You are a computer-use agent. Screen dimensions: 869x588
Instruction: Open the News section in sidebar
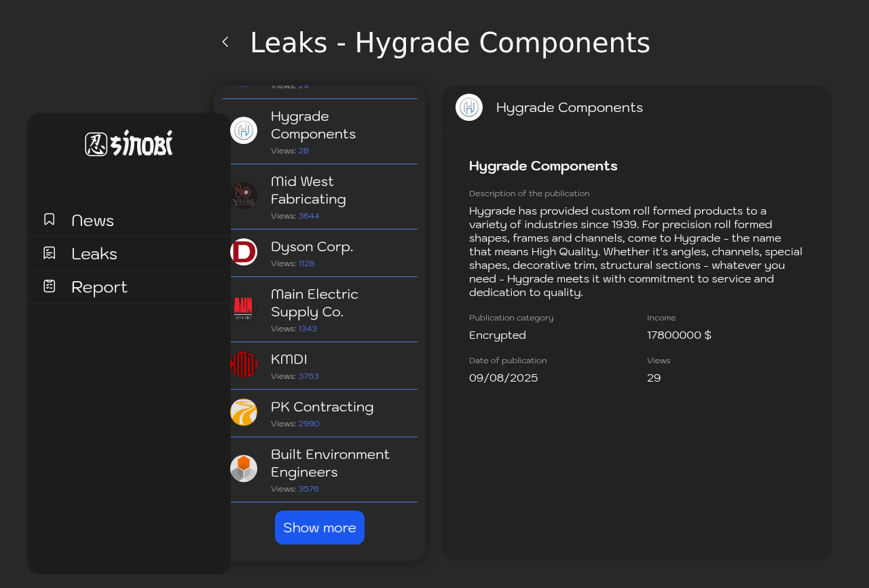click(92, 220)
